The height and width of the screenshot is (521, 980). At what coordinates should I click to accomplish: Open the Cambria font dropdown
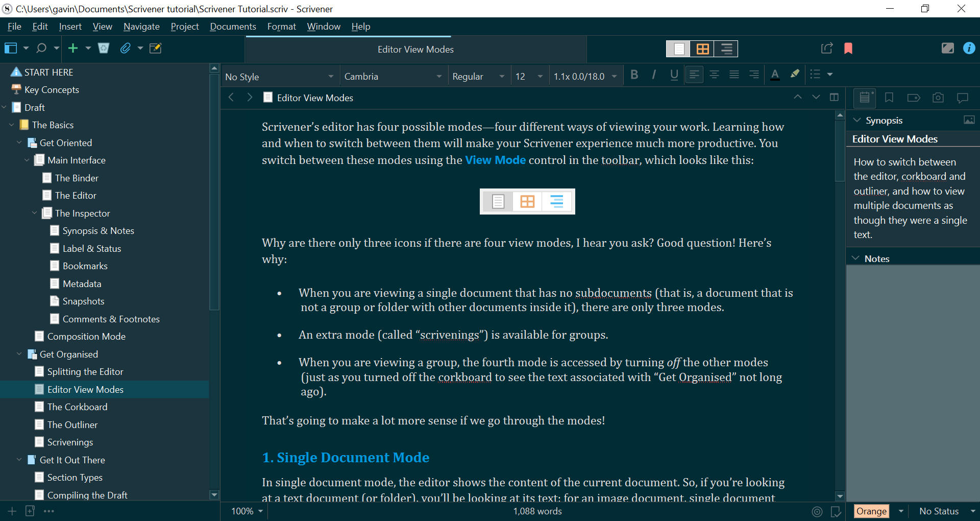click(393, 76)
